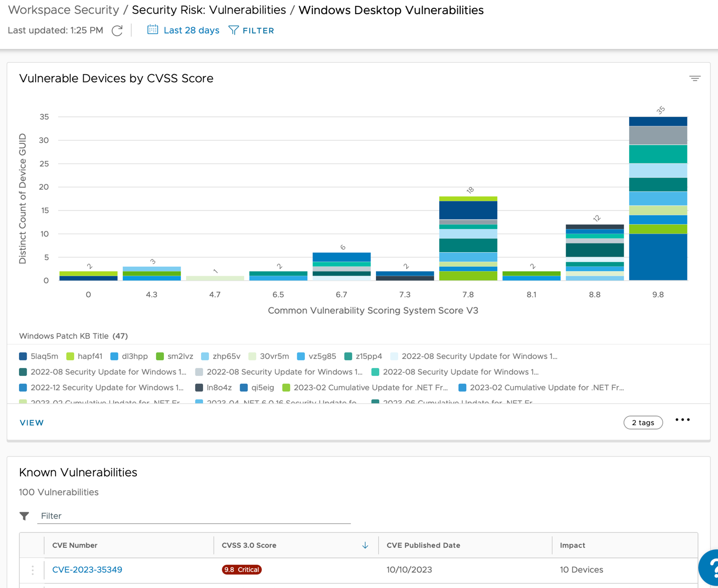This screenshot has height=588, width=718.
Task: Click the refresh icon beside Last updated
Action: [117, 31]
